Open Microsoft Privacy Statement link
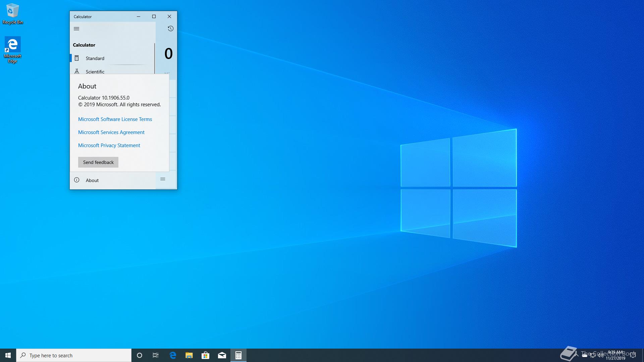This screenshot has height=362, width=644. (109, 145)
